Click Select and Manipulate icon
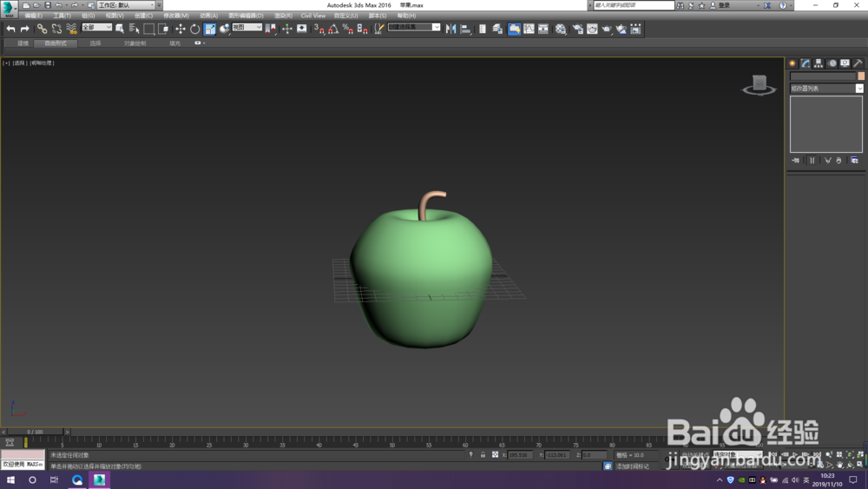This screenshot has width=868, height=489. (x=286, y=29)
